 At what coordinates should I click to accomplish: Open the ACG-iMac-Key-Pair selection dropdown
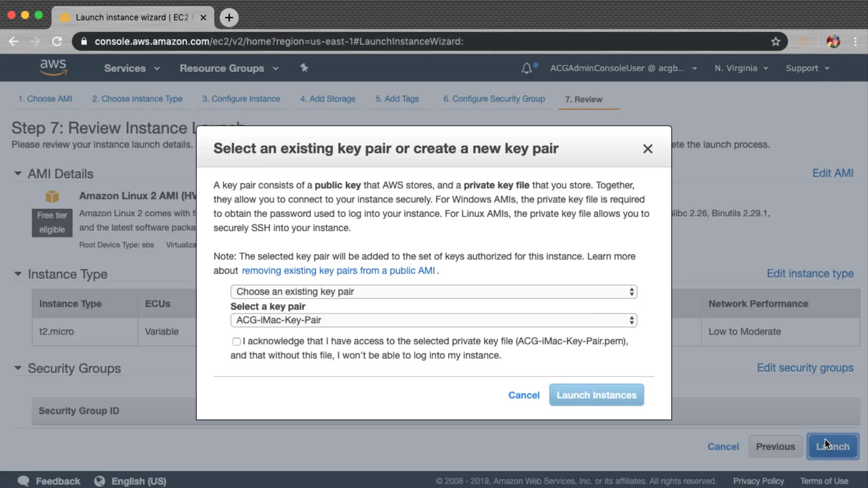(434, 320)
